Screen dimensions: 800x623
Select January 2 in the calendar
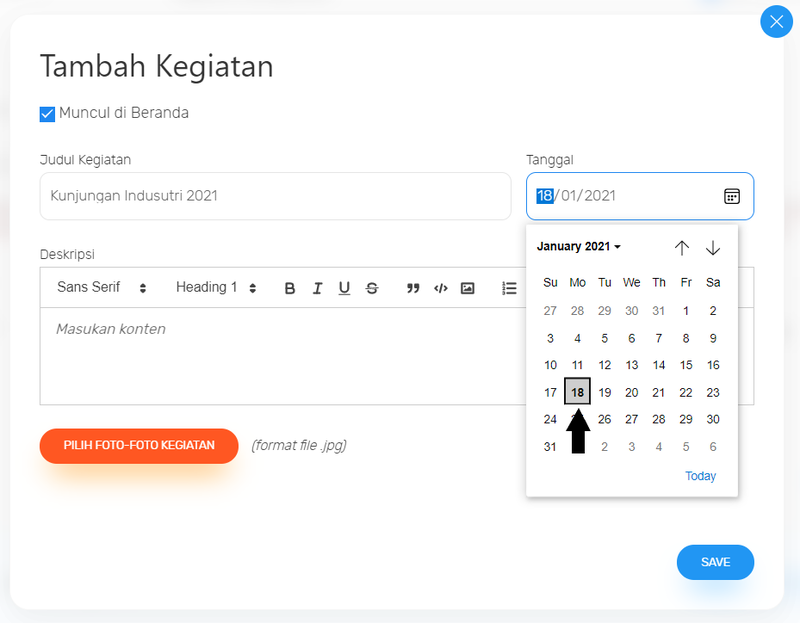click(x=713, y=311)
